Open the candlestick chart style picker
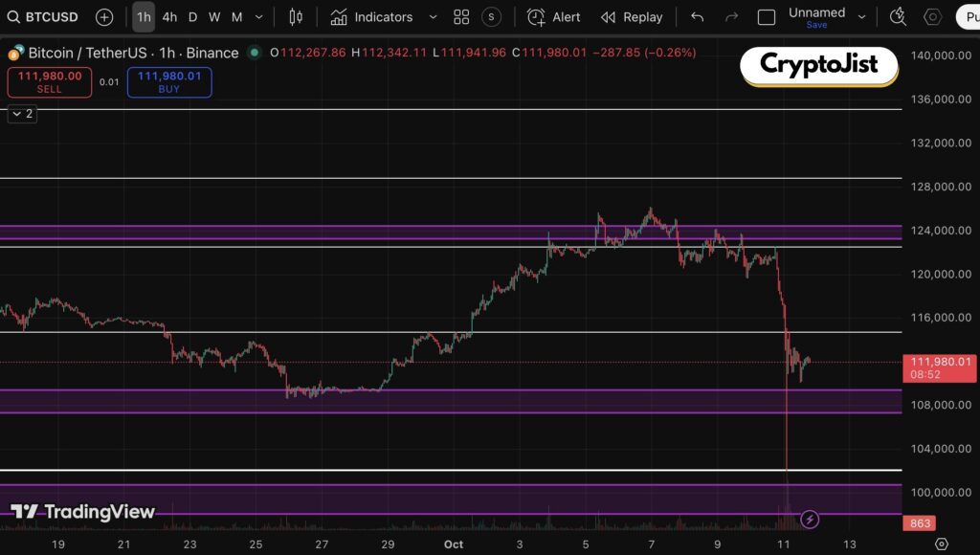This screenshot has height=555, width=980. pos(296,17)
